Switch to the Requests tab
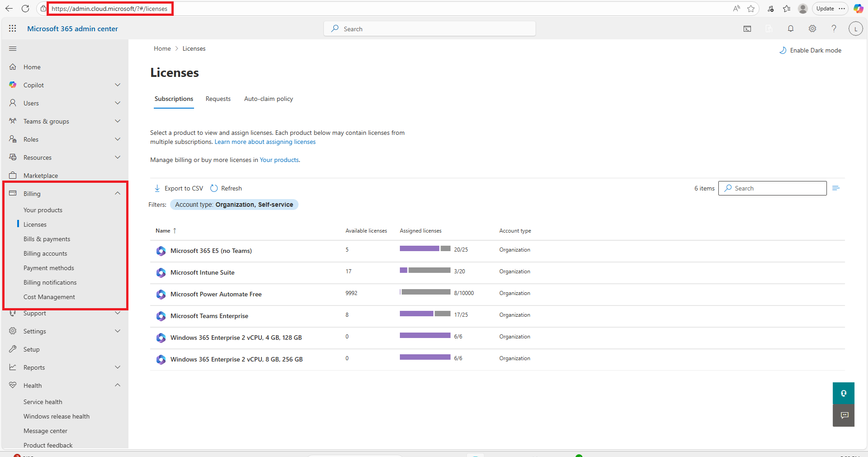 (x=218, y=99)
